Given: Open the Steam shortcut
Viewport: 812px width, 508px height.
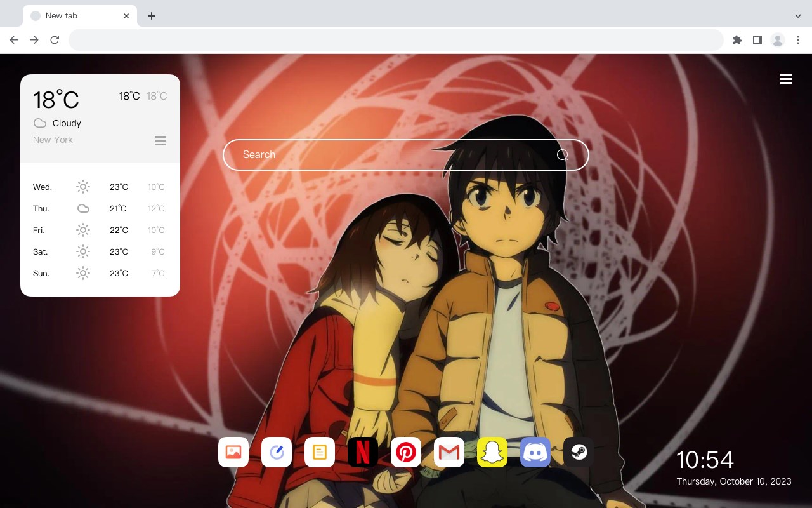Looking at the screenshot, I should 579,452.
